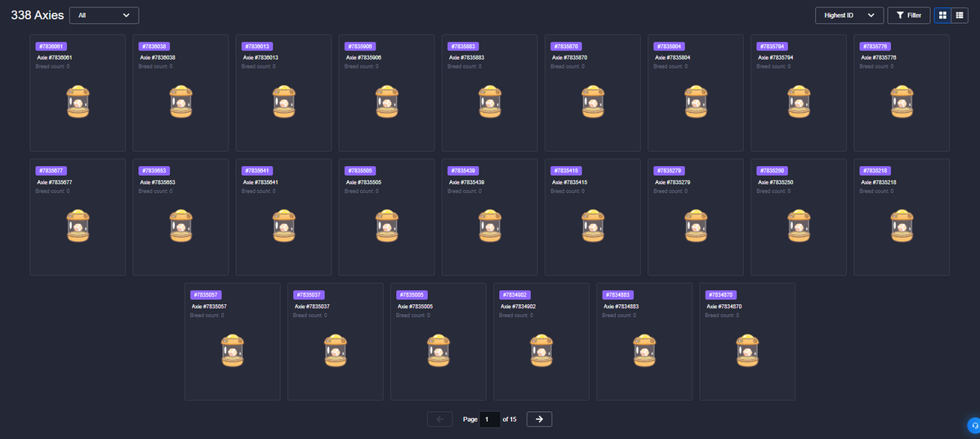Click the name text Axie #7834883
Image resolution: width=980 pixels, height=439 pixels.
(x=620, y=307)
